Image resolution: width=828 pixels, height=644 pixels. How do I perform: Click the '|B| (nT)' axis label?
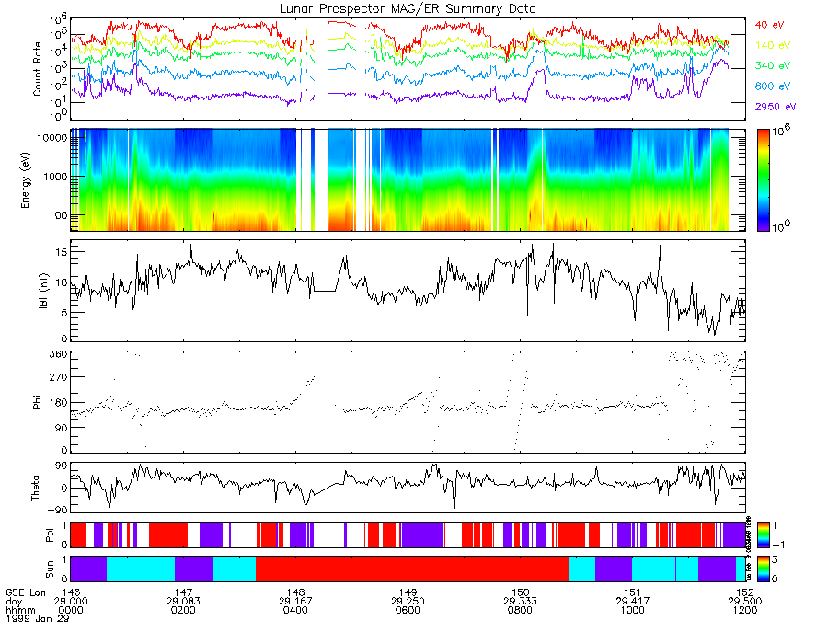43,291
